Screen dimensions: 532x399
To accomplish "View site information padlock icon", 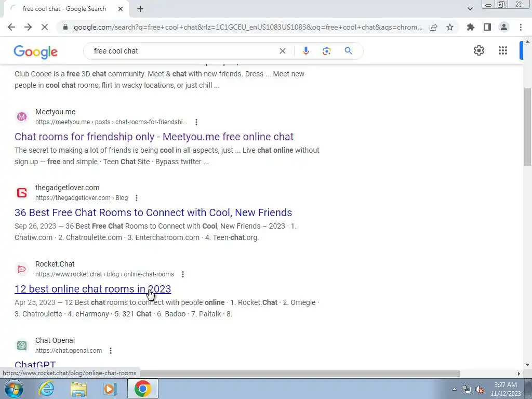I will click(65, 27).
